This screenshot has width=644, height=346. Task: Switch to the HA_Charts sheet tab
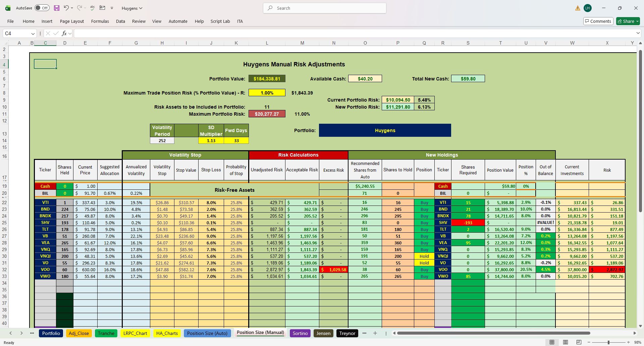tap(167, 333)
